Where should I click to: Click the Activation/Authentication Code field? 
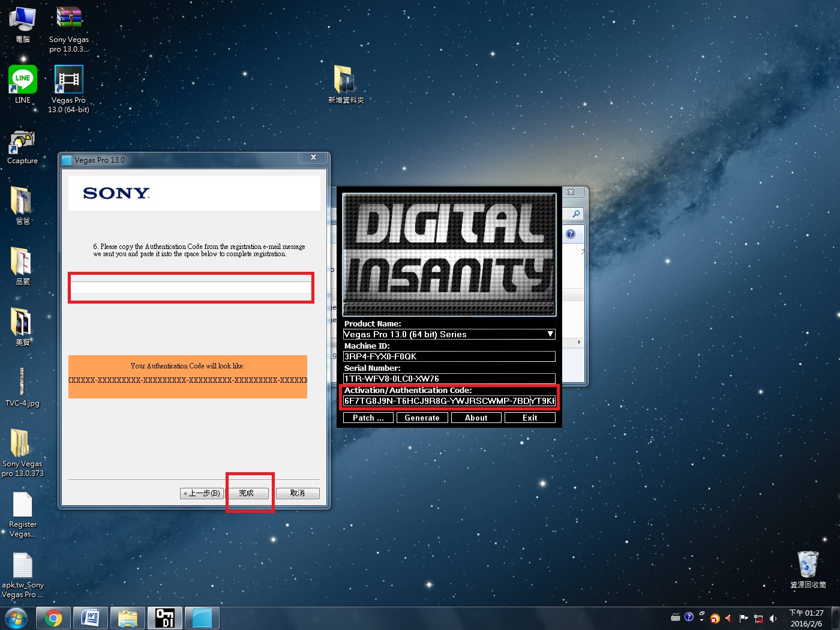[x=449, y=401]
